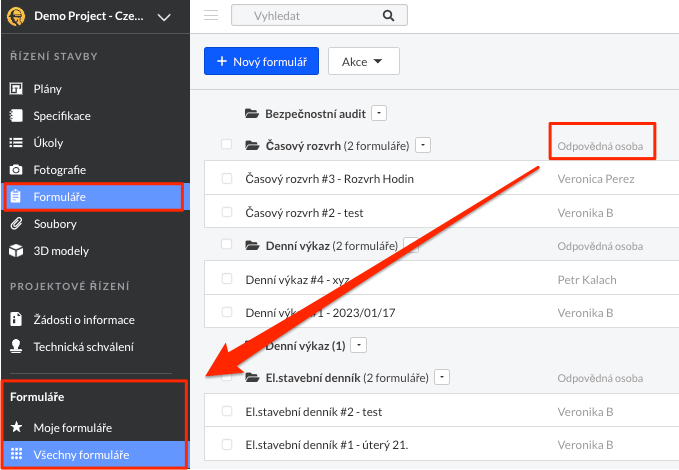Select checkbox for Denní výkaz #4 row
Screen dimensions: 679x470
[227, 280]
